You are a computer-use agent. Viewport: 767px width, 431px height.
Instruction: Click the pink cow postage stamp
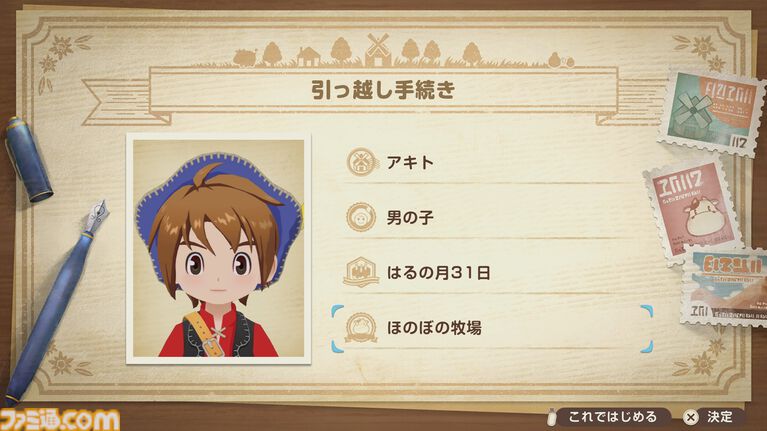click(693, 210)
